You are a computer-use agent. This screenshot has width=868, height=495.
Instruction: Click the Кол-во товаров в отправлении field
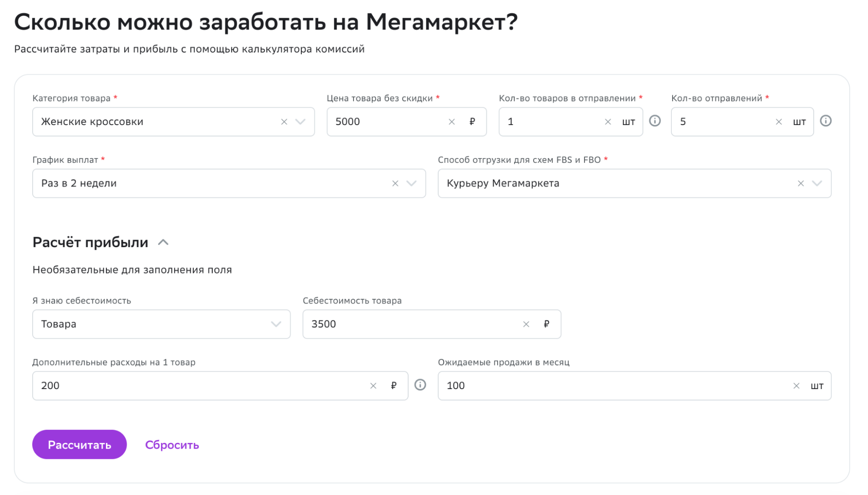point(571,122)
